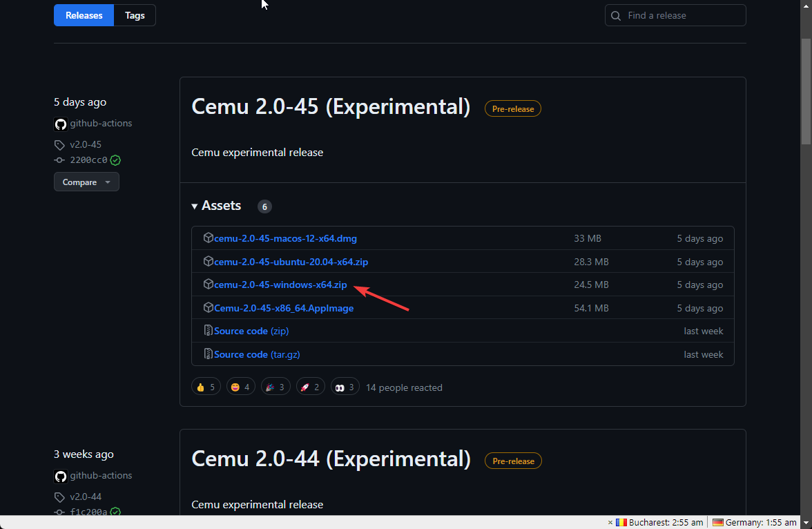Click the github-actions avatar next to 2.0-44

[x=61, y=476]
